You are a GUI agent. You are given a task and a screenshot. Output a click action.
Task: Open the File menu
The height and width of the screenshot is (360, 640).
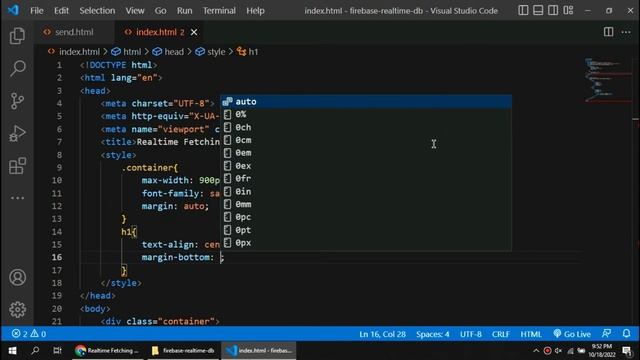36,10
